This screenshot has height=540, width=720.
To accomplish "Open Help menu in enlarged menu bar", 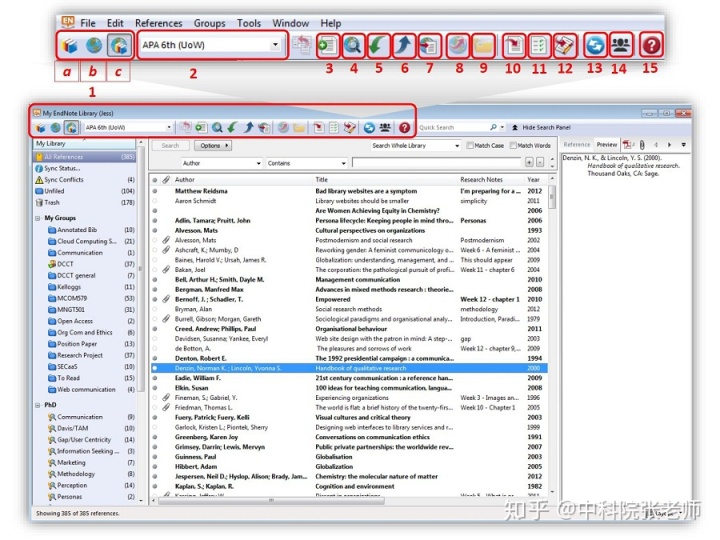I will (x=331, y=23).
